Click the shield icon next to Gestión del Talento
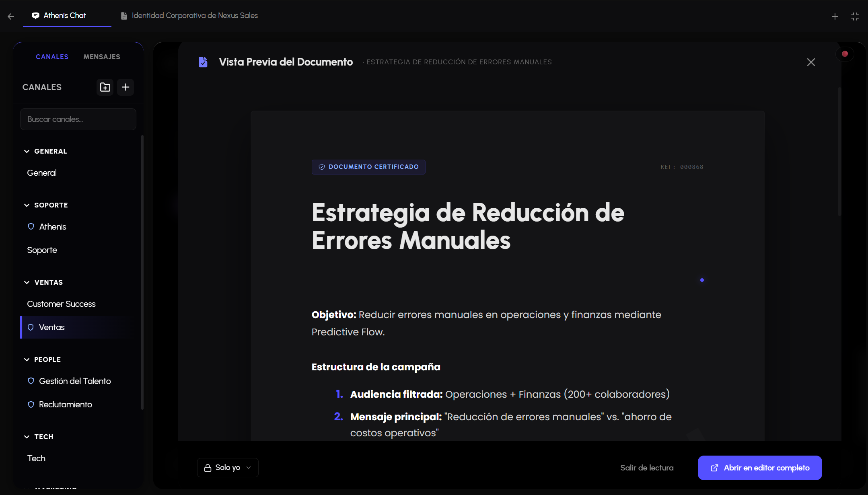Screen dimensions: 868x495 (31, 381)
